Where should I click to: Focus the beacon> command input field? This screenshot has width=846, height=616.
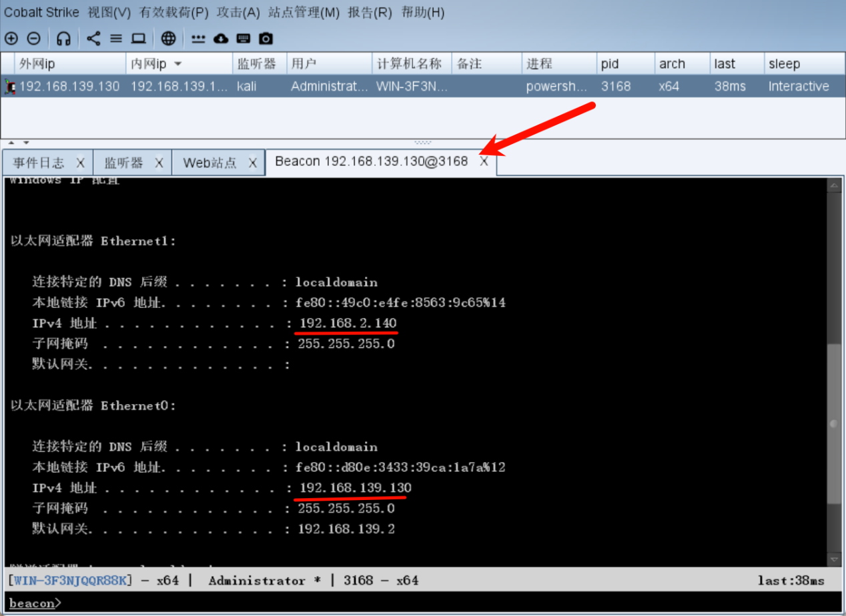(x=423, y=603)
